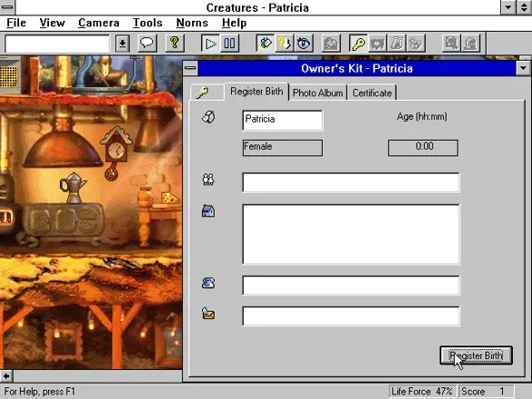Open the Camera menu
This screenshot has height=399, width=532.
(99, 23)
